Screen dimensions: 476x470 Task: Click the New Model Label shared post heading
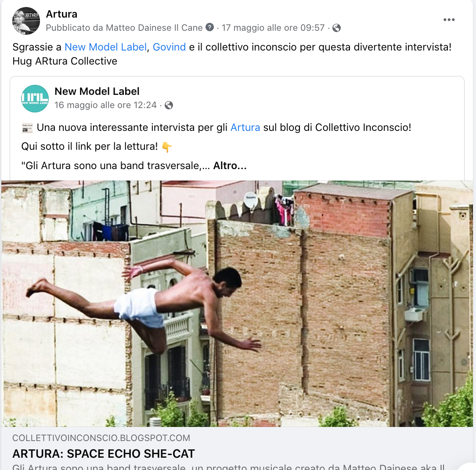pos(97,91)
